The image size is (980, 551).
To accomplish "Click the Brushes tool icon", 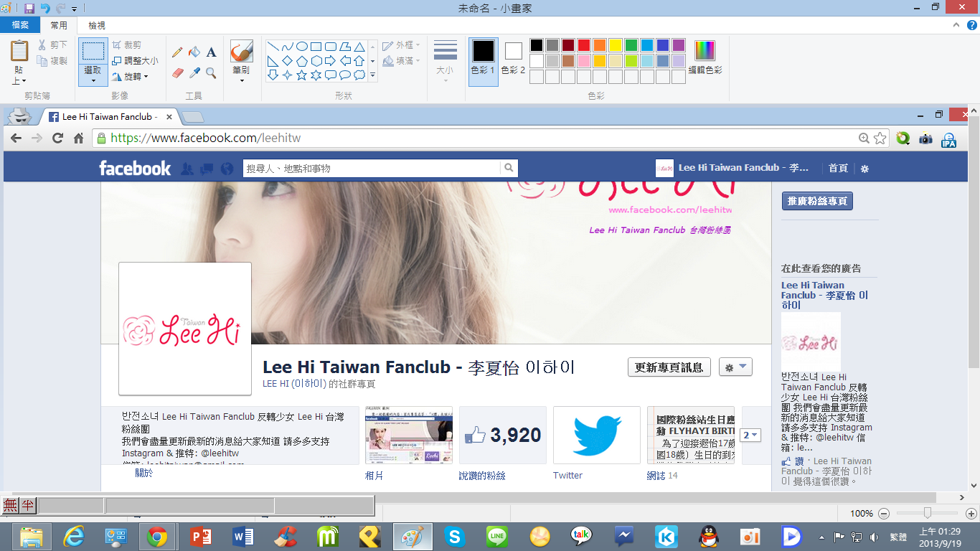I will click(241, 51).
